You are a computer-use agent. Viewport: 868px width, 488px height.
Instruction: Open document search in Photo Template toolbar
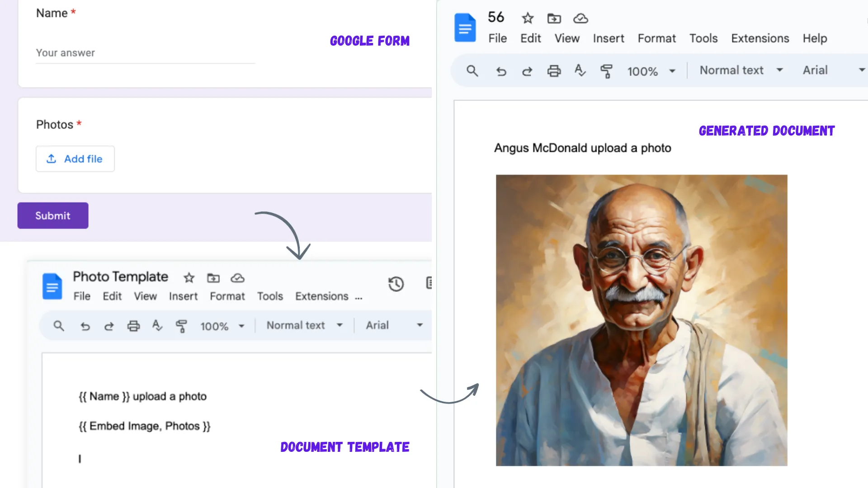click(x=59, y=326)
